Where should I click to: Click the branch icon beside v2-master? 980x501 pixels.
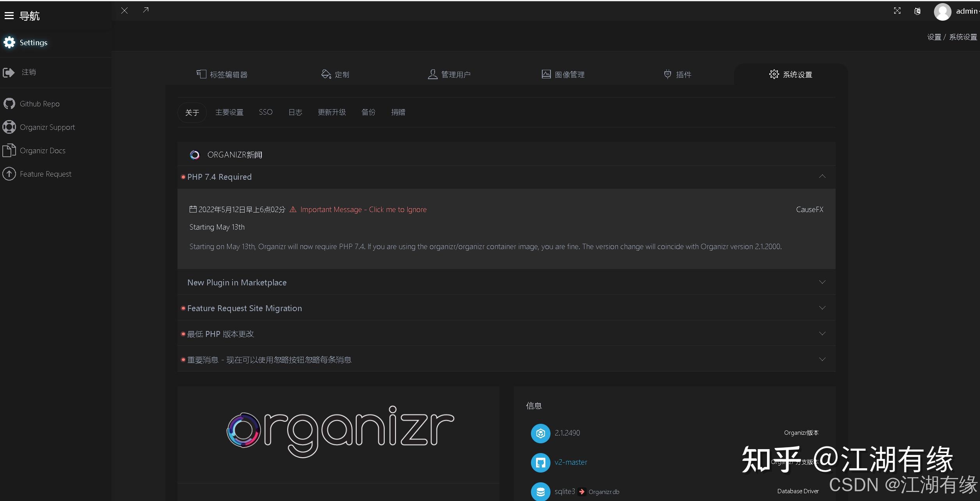point(540,462)
